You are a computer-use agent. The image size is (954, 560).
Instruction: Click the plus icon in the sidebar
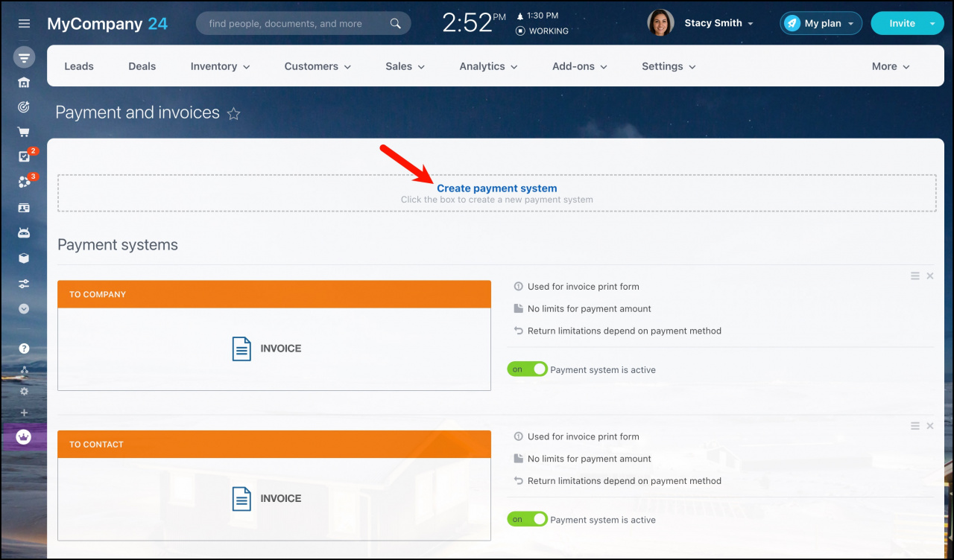coord(24,413)
